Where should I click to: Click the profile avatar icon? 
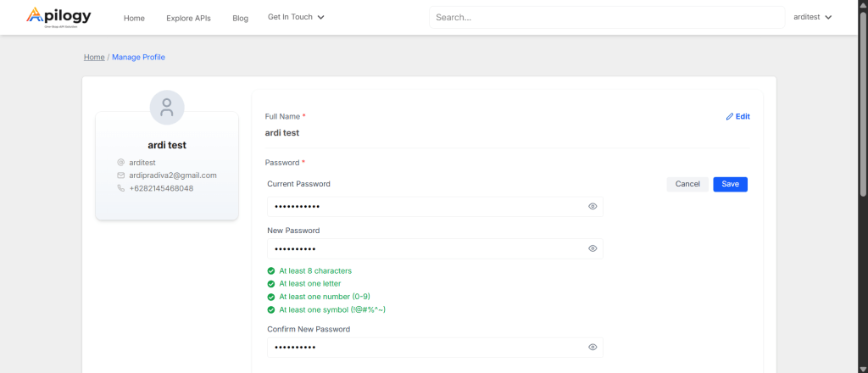[x=167, y=108]
